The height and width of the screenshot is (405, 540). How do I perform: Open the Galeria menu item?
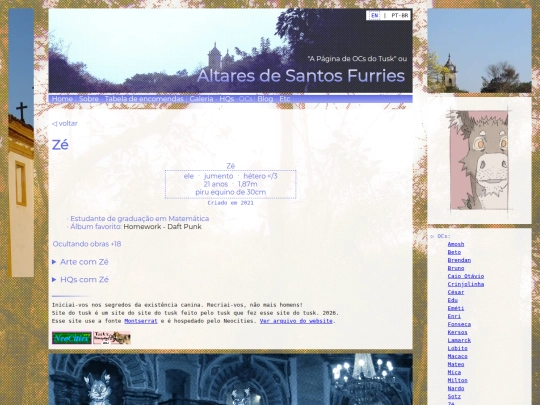201,99
